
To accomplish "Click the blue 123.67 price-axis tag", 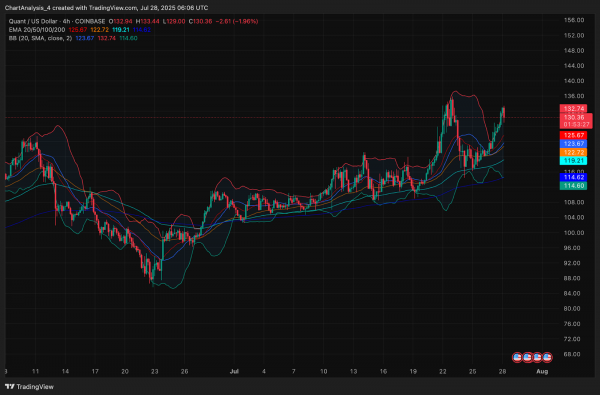I will 573,144.
